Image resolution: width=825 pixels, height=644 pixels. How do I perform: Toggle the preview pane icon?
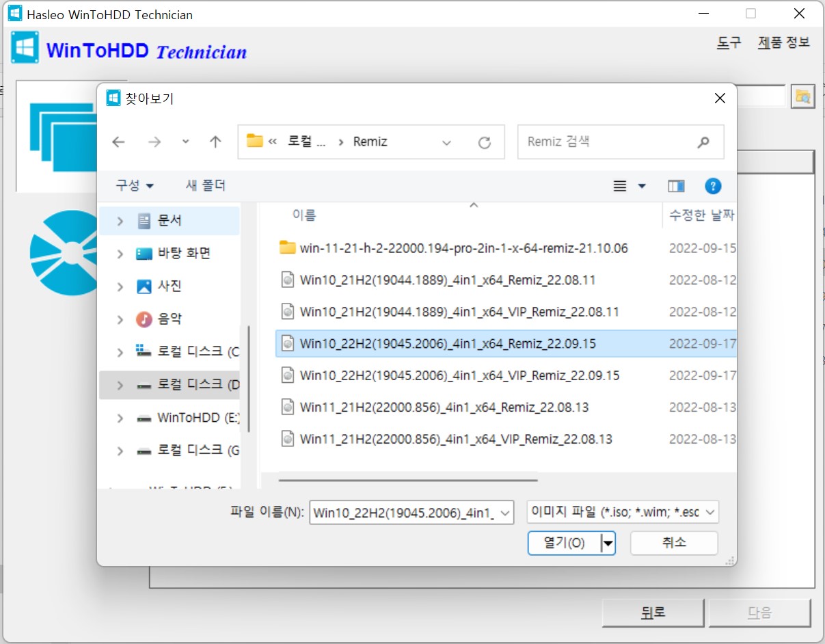point(676,186)
